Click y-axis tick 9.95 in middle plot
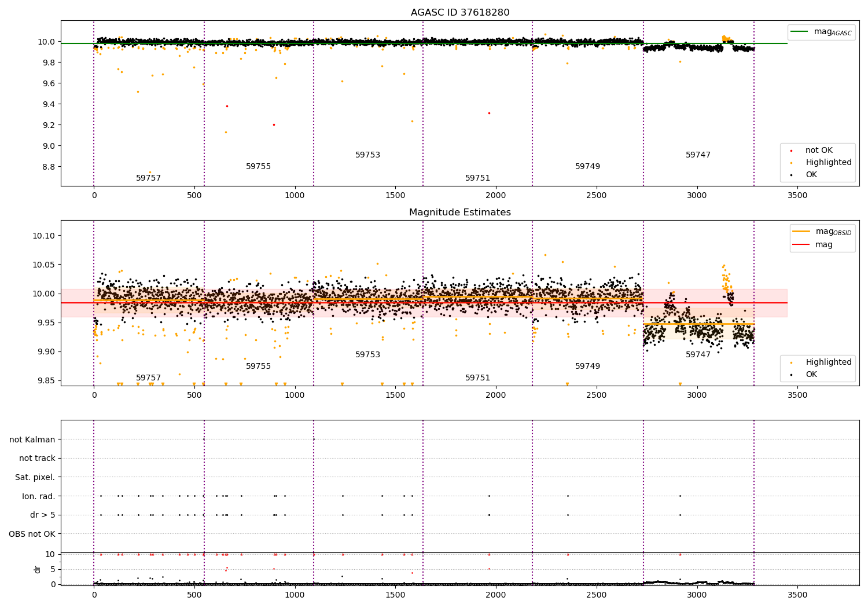 [46, 323]
